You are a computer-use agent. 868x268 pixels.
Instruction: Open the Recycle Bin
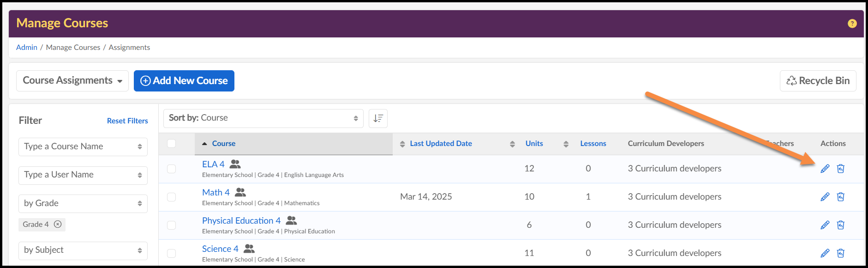coord(818,81)
